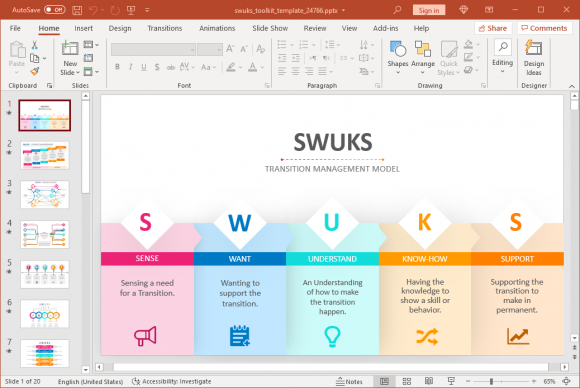Select slide 3 thumbnail
Screen dimensions: 580x388
point(45,195)
